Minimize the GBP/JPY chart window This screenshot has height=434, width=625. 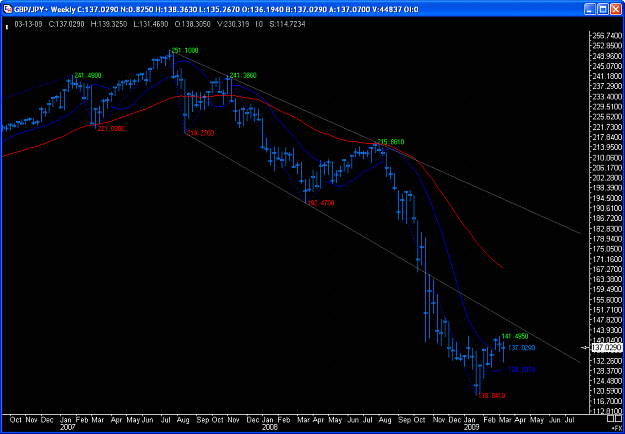(591, 9)
